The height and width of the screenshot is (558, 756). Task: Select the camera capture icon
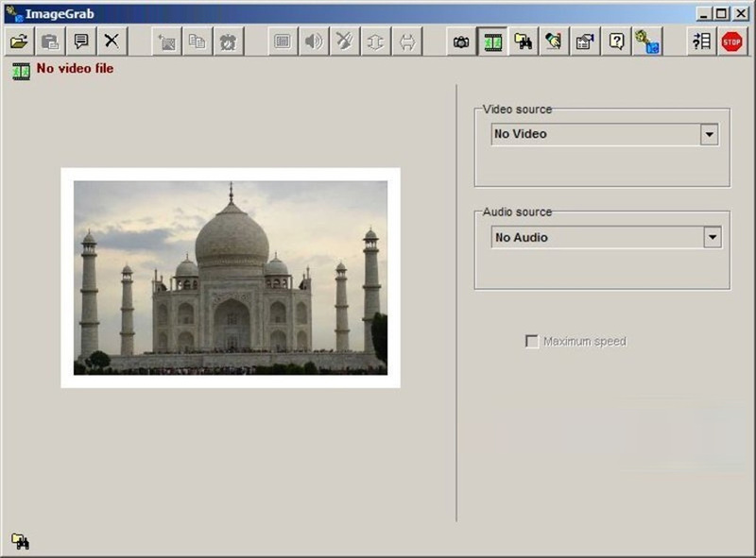[461, 42]
